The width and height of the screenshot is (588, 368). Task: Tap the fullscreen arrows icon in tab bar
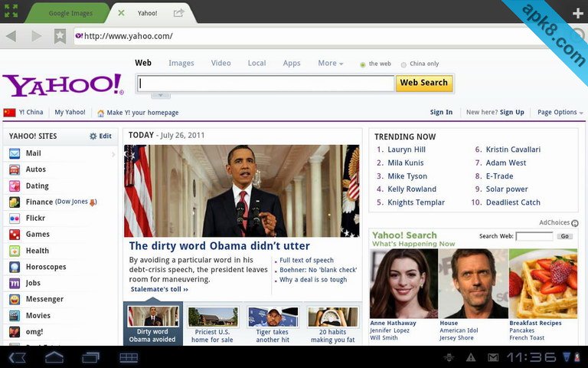click(11, 11)
